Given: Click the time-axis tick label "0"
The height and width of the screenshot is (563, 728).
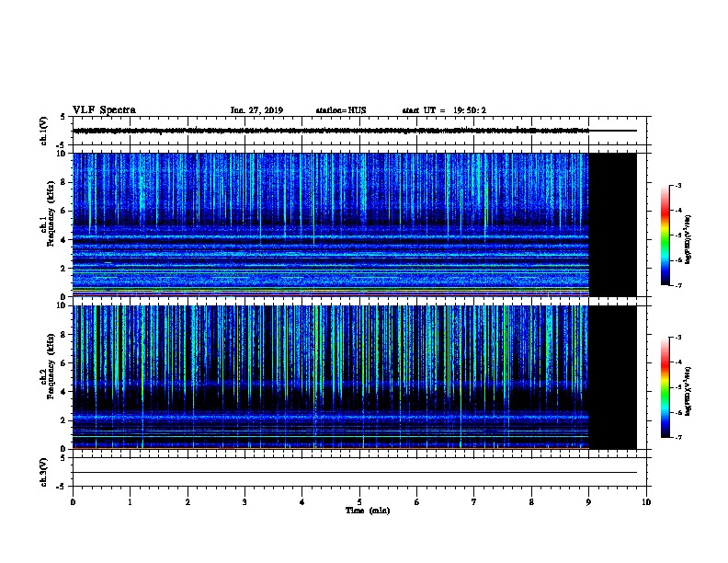Looking at the screenshot, I should coord(73,502).
